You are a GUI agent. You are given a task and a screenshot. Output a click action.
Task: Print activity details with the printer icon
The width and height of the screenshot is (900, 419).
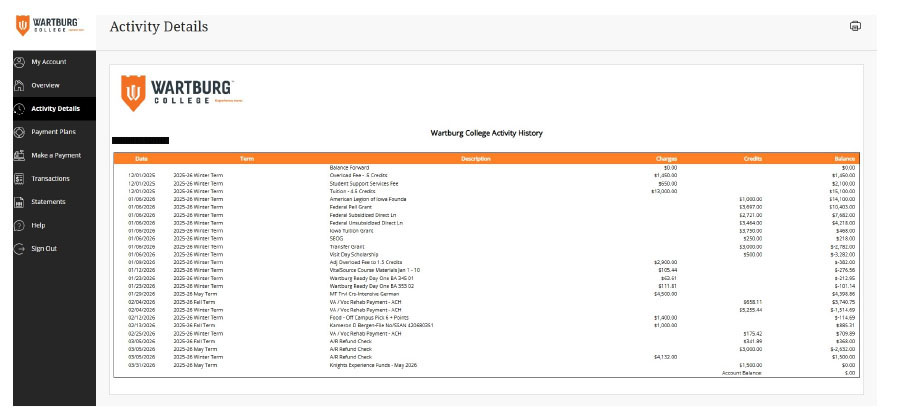tap(855, 26)
